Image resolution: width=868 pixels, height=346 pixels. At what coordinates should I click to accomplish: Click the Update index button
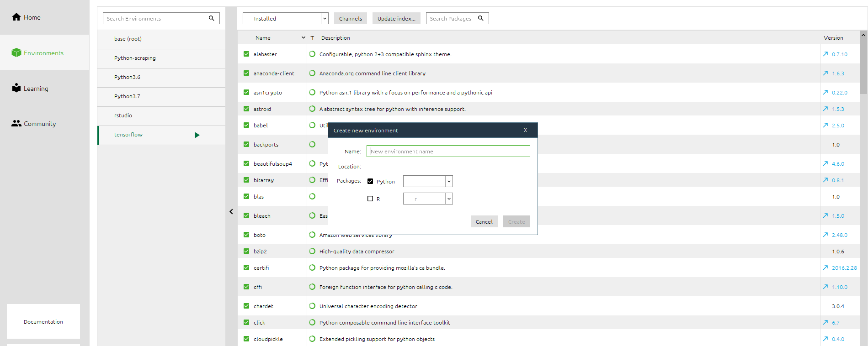coord(396,19)
